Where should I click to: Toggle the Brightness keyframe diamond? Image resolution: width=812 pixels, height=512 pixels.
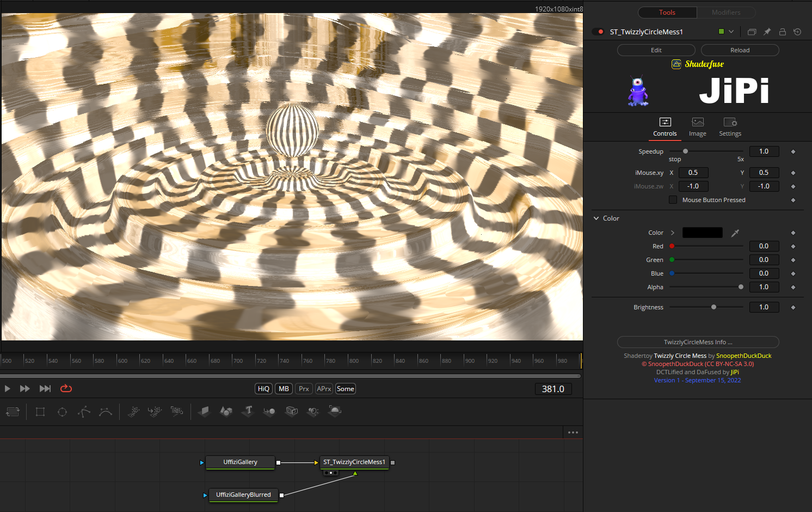pos(793,307)
